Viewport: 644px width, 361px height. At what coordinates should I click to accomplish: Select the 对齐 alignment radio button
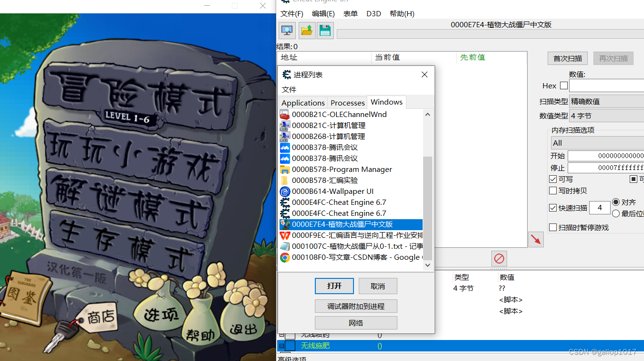tap(616, 202)
